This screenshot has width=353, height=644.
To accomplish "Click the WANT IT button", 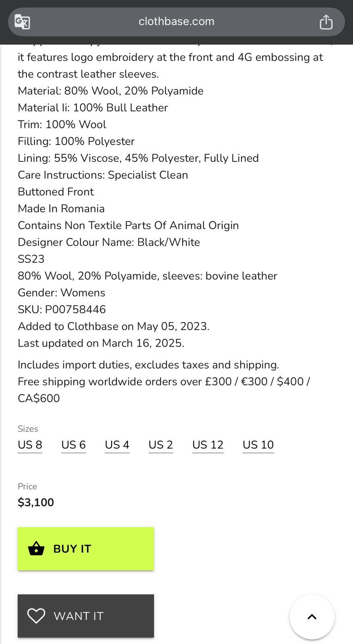I will [x=86, y=616].
